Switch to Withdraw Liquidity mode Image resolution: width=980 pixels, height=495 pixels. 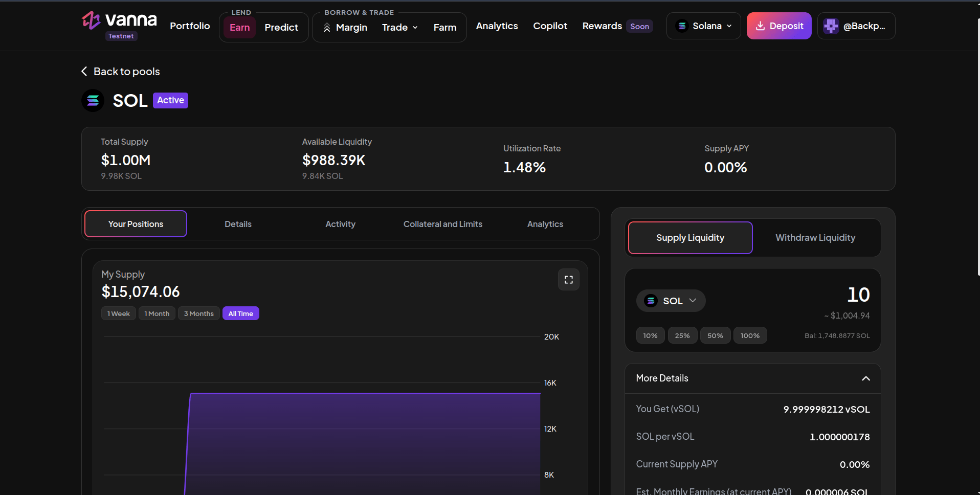[815, 238]
